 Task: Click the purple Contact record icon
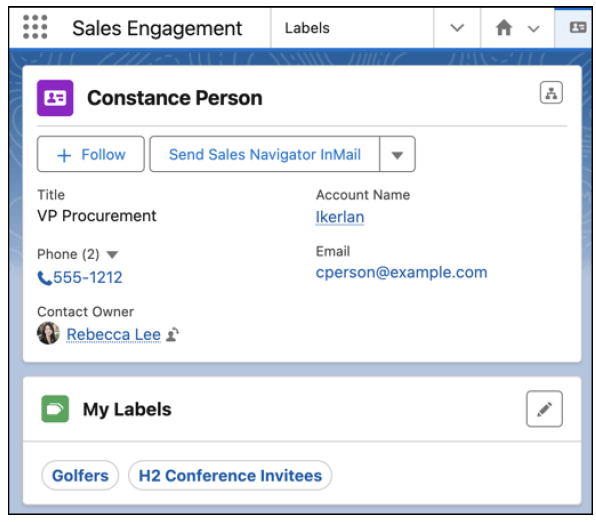coord(55,98)
